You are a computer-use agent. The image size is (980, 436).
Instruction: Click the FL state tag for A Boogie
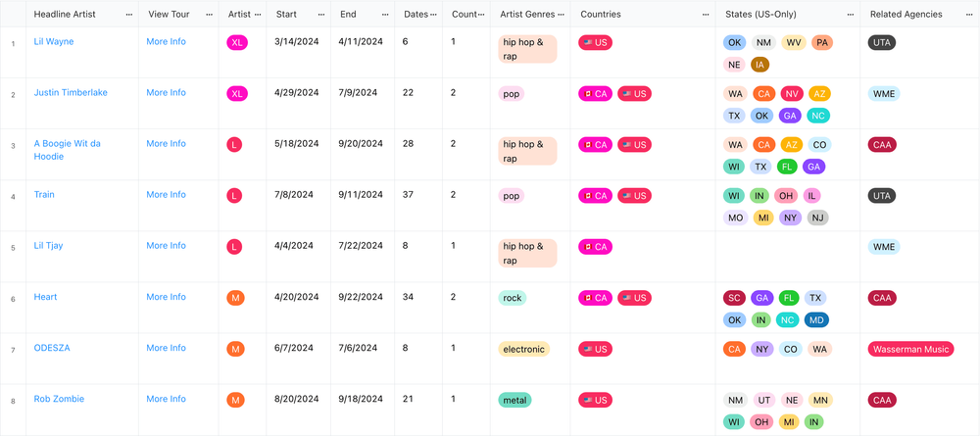(x=787, y=167)
